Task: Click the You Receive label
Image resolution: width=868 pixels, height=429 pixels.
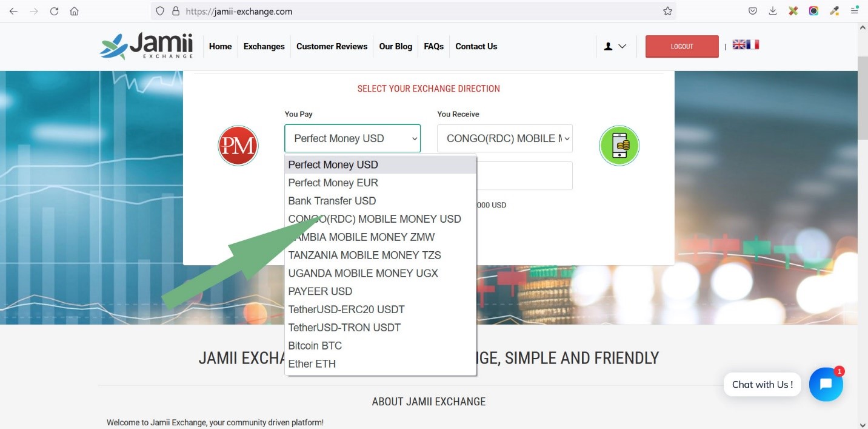Action: (458, 114)
